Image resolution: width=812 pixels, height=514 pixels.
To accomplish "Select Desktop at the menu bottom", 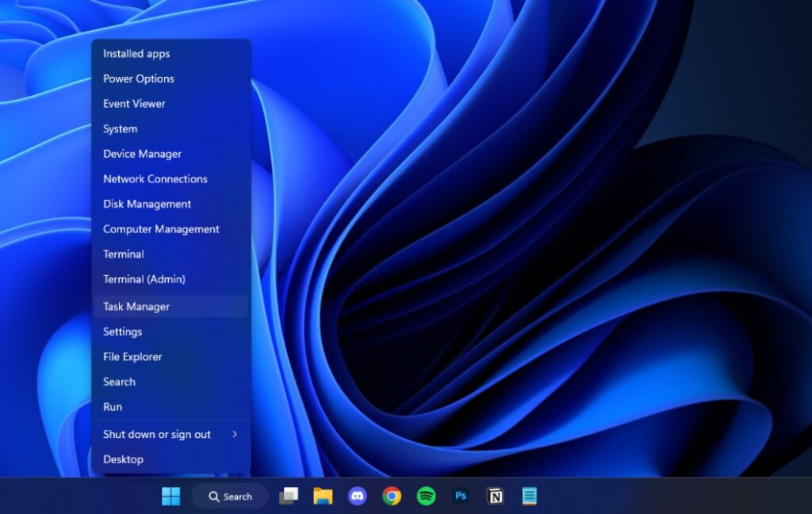I will 171,459.
